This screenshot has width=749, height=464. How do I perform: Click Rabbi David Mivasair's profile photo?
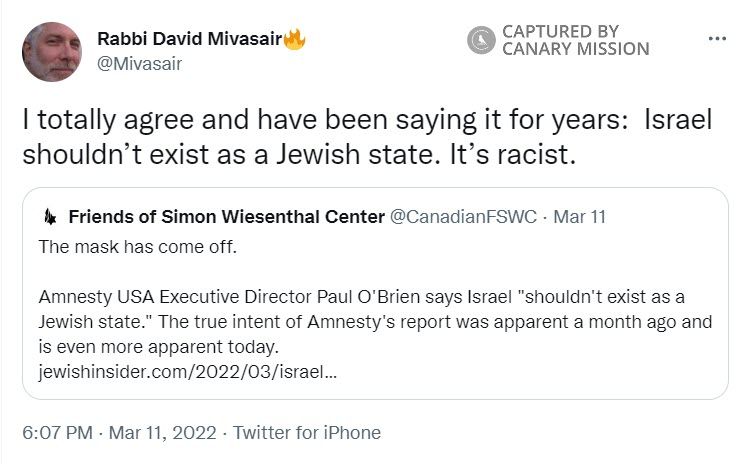(51, 51)
